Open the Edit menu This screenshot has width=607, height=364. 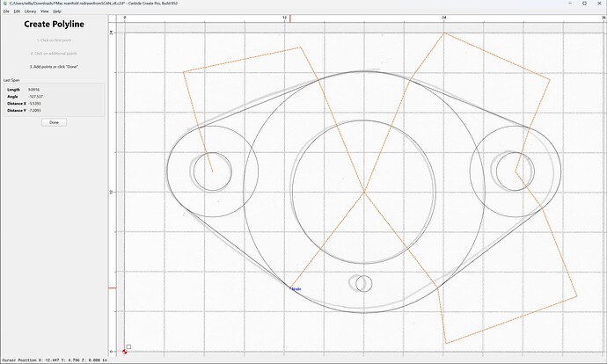pyautogui.click(x=17, y=11)
